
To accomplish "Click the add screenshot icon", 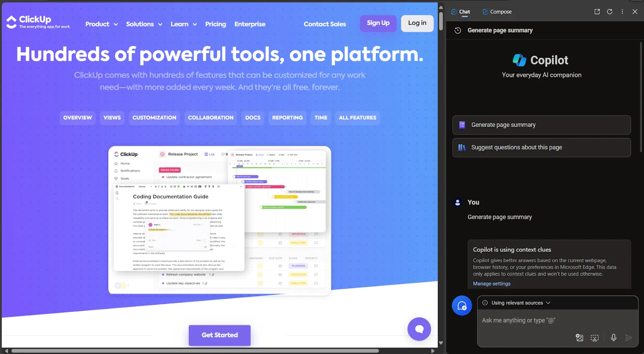I will point(594,338).
